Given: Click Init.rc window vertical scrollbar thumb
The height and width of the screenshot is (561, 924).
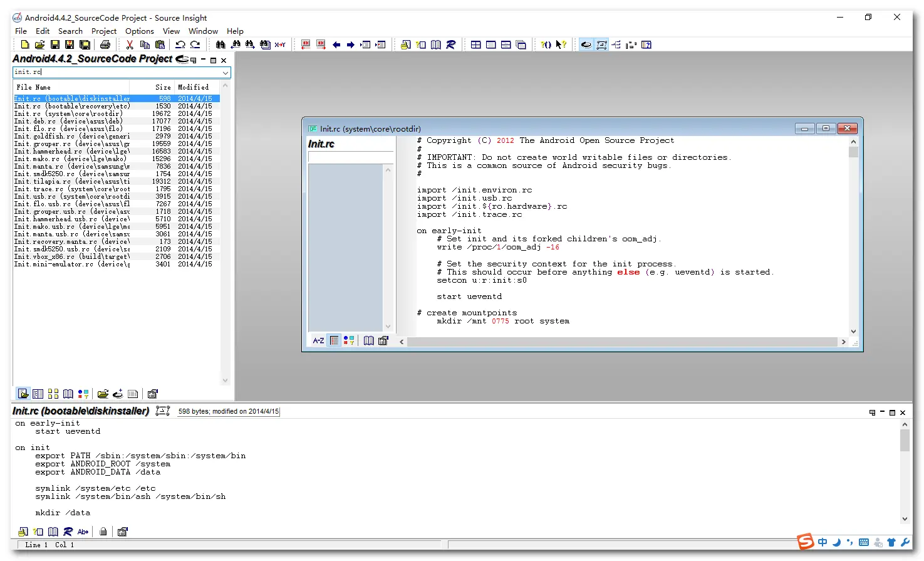Looking at the screenshot, I should click(853, 152).
